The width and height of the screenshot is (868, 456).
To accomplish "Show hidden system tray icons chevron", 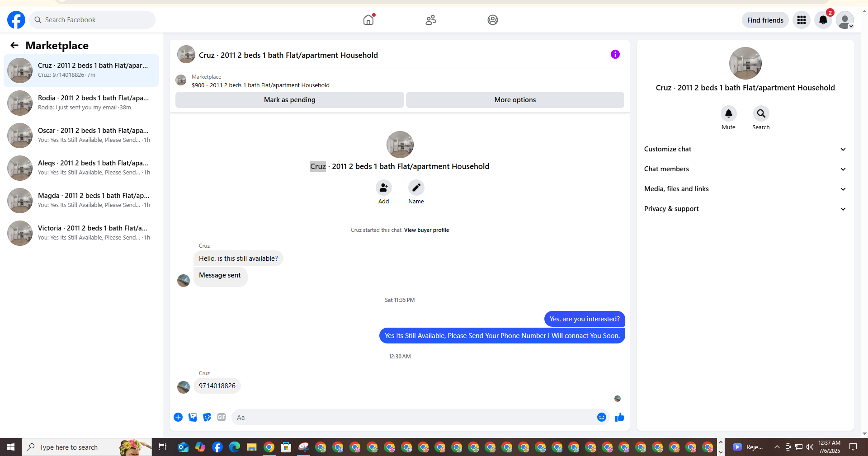I will coord(777,447).
